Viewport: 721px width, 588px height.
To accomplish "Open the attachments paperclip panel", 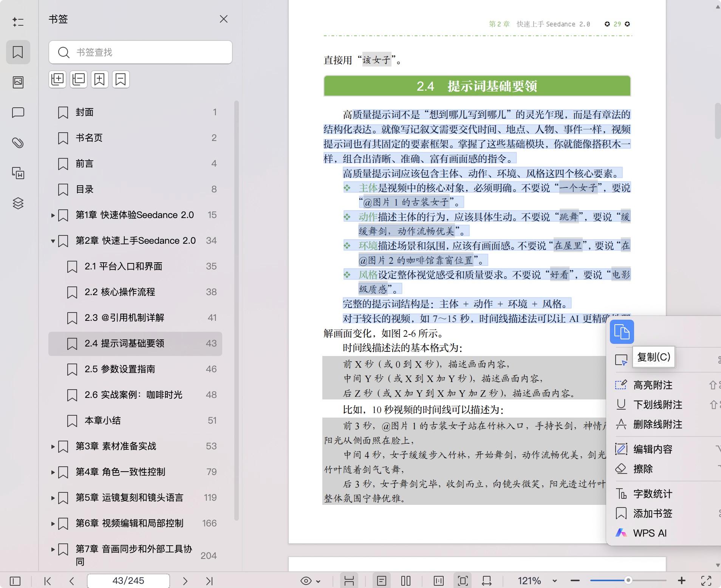I will (x=18, y=143).
